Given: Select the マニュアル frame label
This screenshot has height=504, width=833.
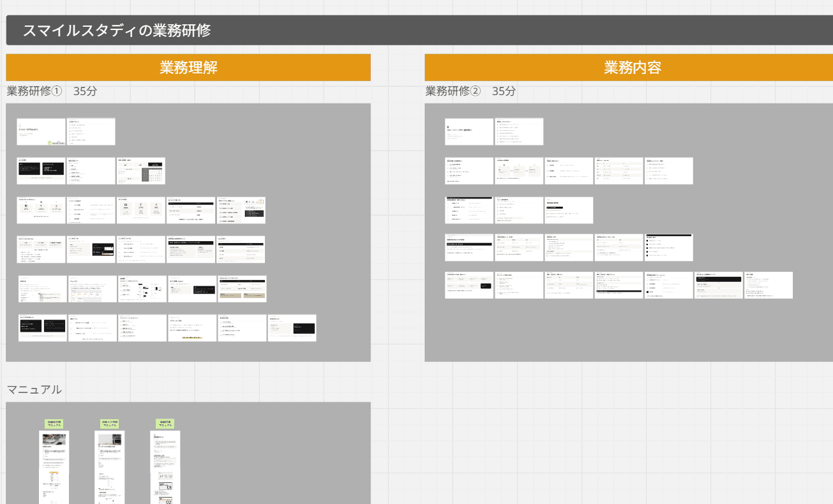Looking at the screenshot, I should click(34, 389).
